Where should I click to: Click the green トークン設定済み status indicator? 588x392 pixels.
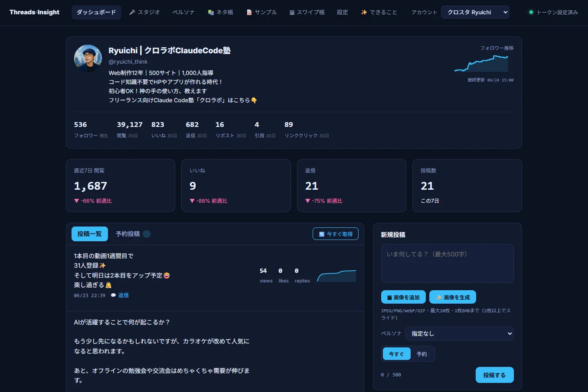[531, 12]
